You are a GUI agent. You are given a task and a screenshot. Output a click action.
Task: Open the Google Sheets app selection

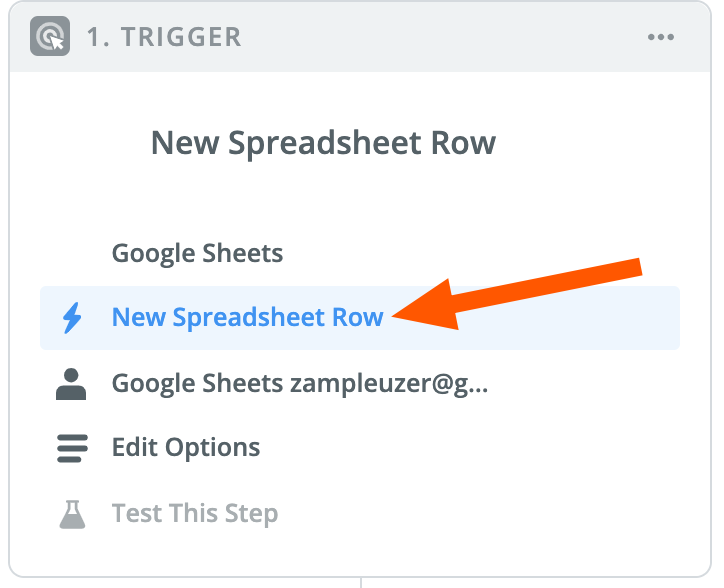197,253
